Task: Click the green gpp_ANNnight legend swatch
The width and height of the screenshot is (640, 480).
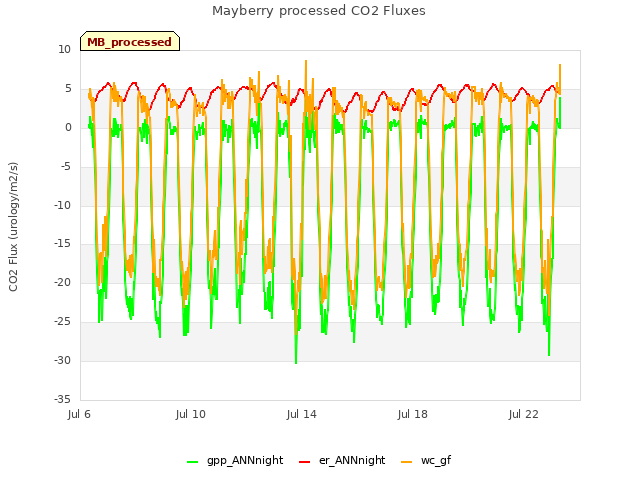Action: tap(192, 462)
